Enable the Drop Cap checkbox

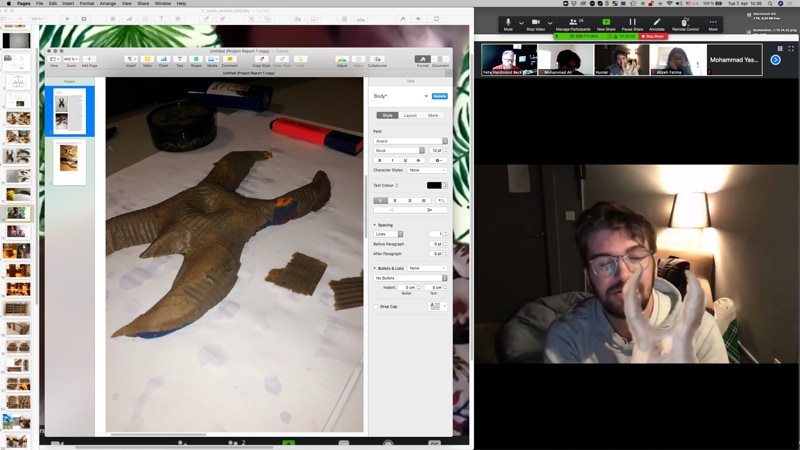376,307
